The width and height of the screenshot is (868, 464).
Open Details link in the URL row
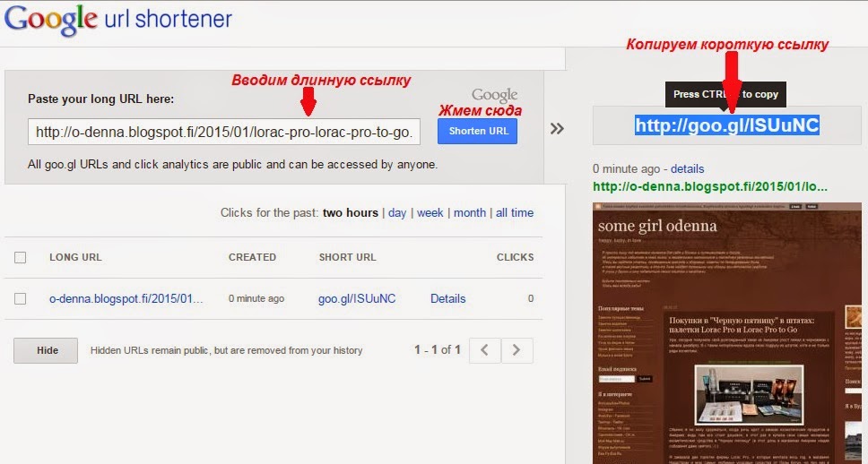[x=447, y=298]
